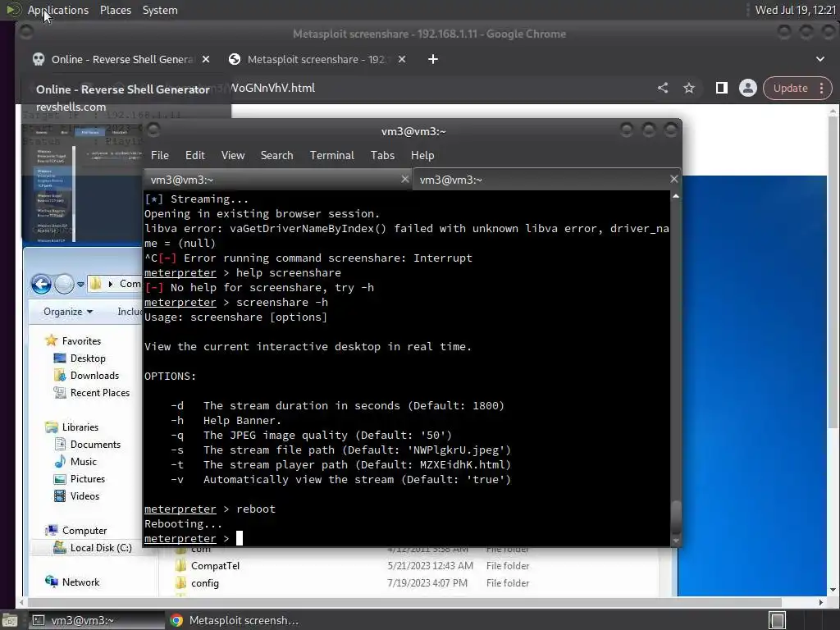Select Downloads in Explorer sidebar

[86, 376]
